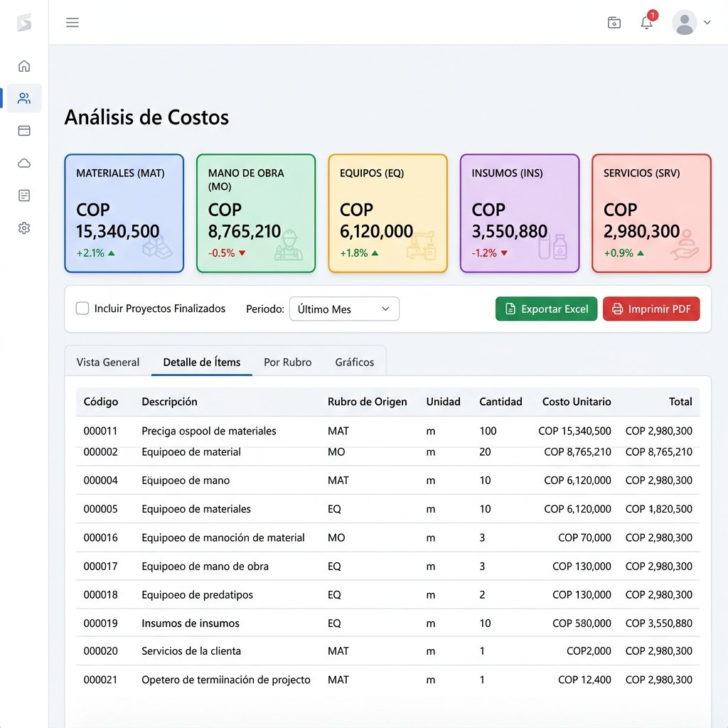Click the bottles icon in Insumos card

click(553, 246)
